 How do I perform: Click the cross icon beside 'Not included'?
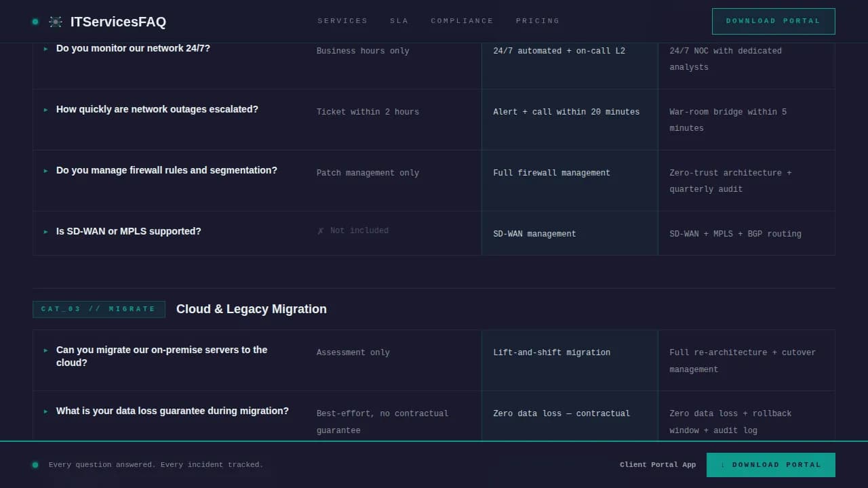click(x=320, y=230)
